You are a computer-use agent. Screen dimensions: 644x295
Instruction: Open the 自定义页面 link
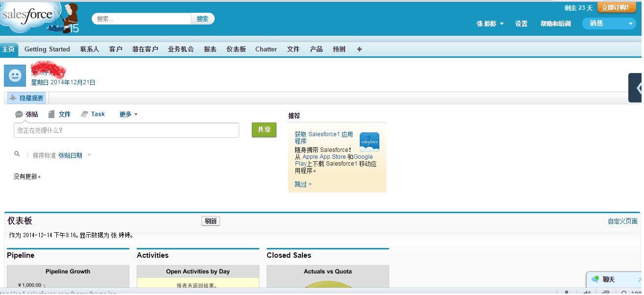623,221
